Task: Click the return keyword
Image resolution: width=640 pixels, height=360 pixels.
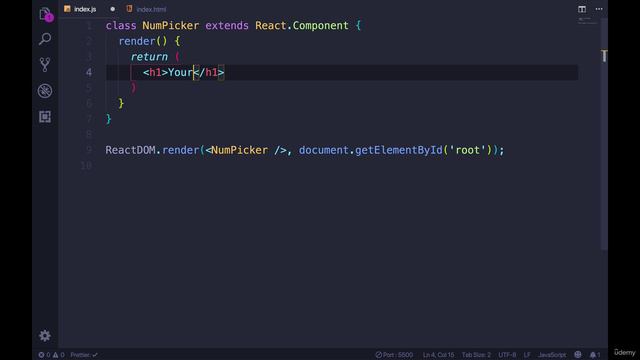Action: pyautogui.click(x=149, y=57)
